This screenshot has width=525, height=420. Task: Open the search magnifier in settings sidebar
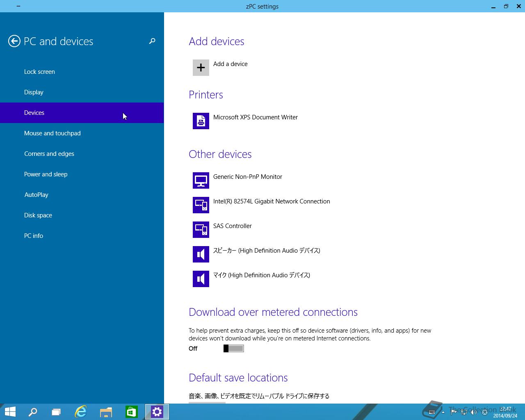coord(152,41)
